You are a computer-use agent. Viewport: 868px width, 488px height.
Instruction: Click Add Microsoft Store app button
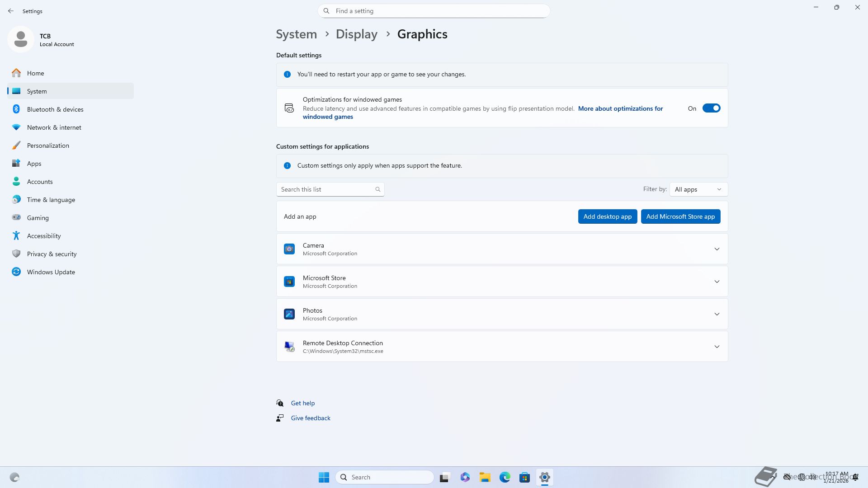click(680, 216)
